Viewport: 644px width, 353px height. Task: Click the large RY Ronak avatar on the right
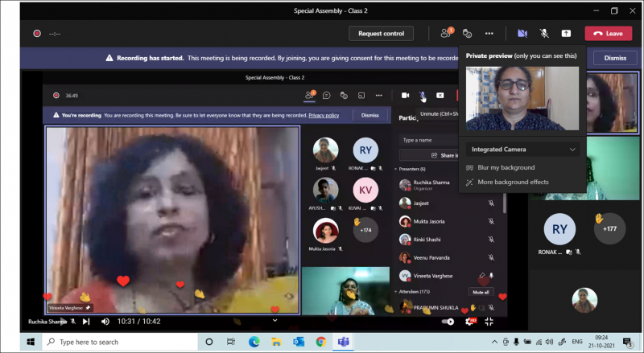click(559, 229)
